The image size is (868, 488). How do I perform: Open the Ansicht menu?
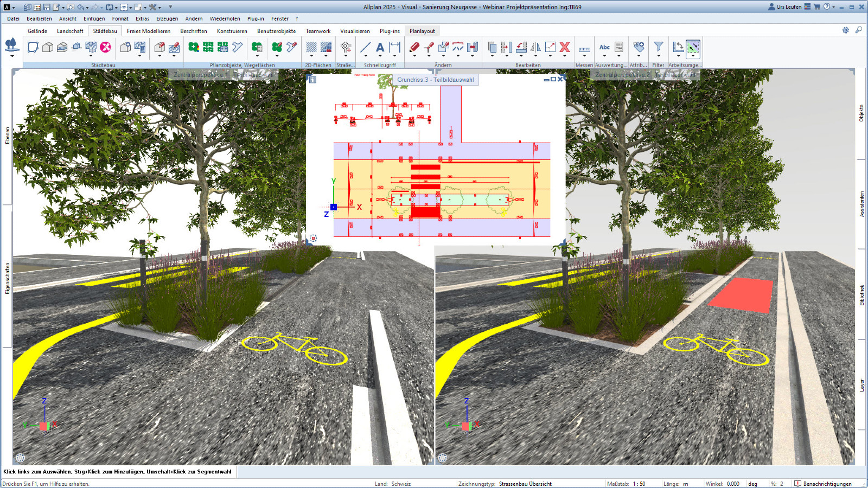(68, 18)
